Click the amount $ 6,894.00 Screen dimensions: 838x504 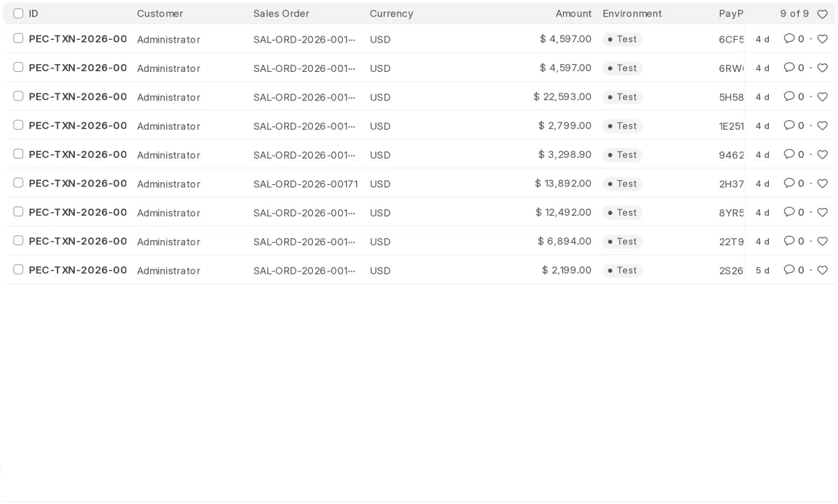[x=564, y=241]
